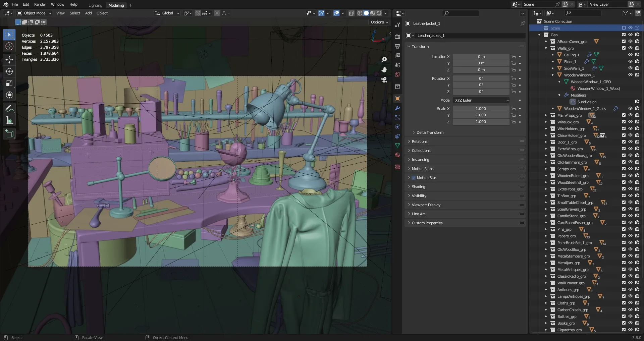This screenshot has height=341, width=644.
Task: Open XYZ Euler rotation mode dropdown
Action: point(481,100)
